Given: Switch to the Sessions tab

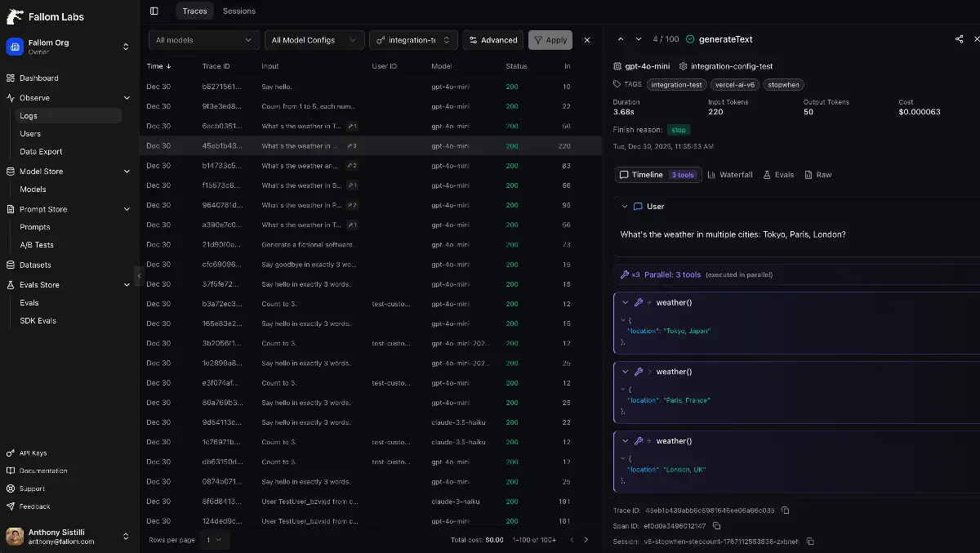Looking at the screenshot, I should [x=239, y=11].
